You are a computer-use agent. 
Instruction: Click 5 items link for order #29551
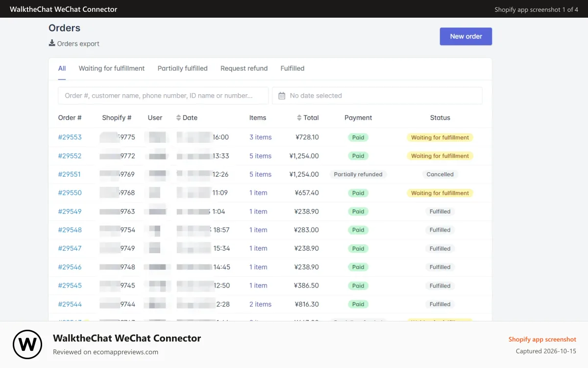click(260, 174)
